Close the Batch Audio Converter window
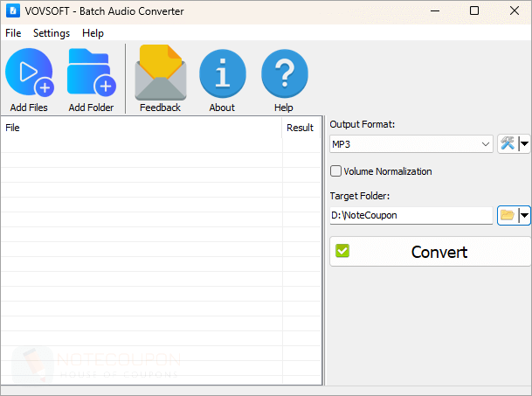Screen dimensions: 532x396 click(x=515, y=10)
